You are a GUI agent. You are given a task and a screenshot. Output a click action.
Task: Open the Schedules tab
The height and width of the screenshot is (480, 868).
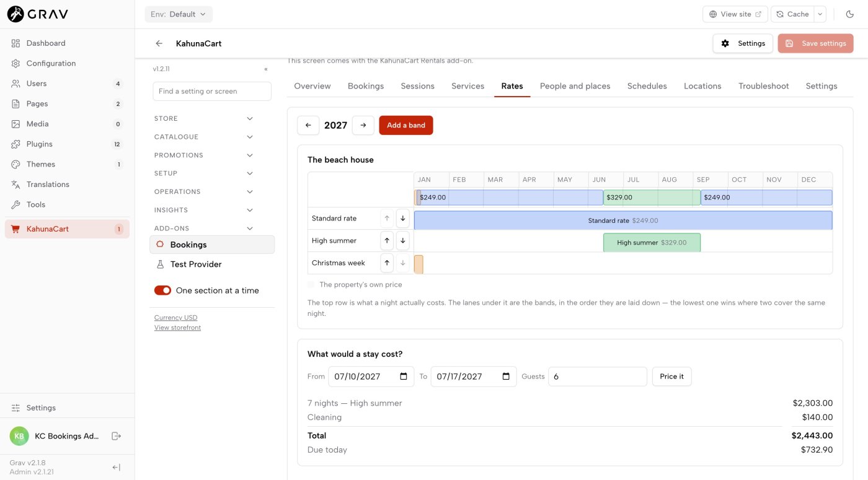(x=647, y=86)
